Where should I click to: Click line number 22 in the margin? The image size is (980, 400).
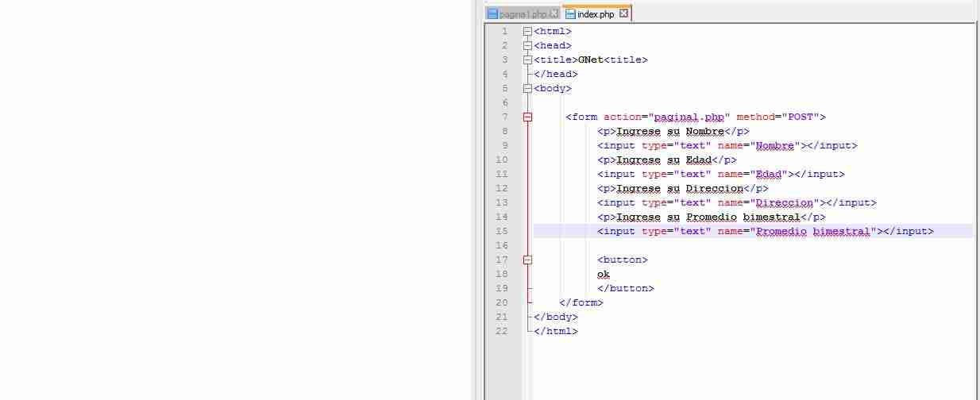pyautogui.click(x=501, y=332)
